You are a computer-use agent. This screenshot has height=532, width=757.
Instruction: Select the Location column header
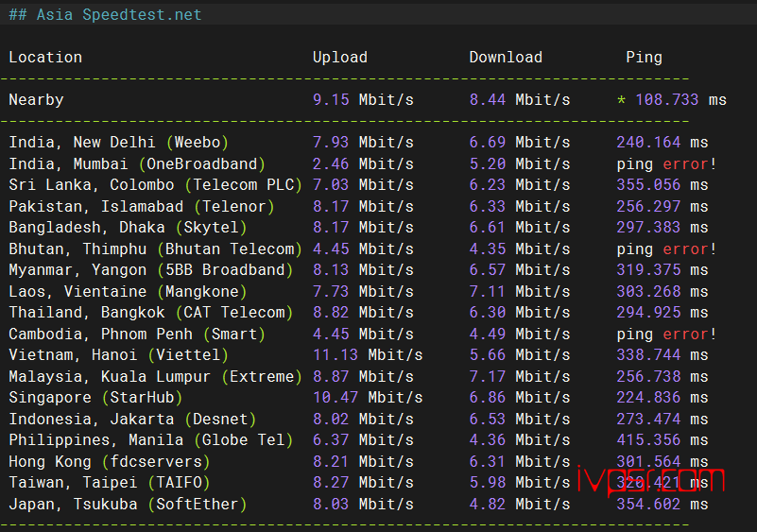click(x=45, y=58)
